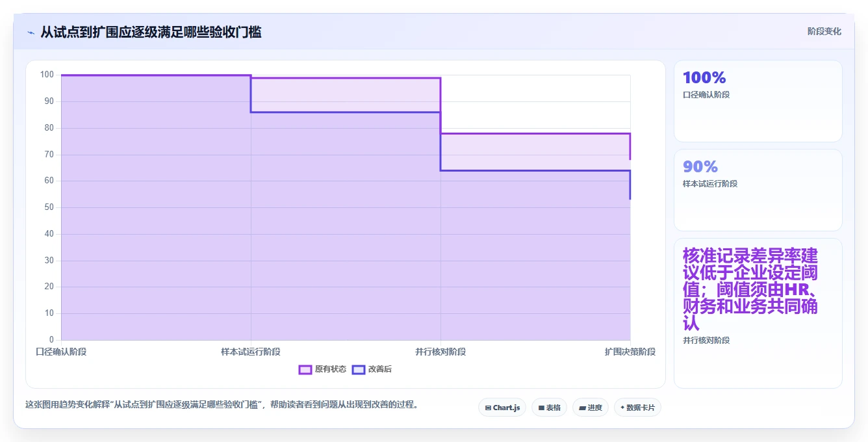Click the chart description caption text

222,404
